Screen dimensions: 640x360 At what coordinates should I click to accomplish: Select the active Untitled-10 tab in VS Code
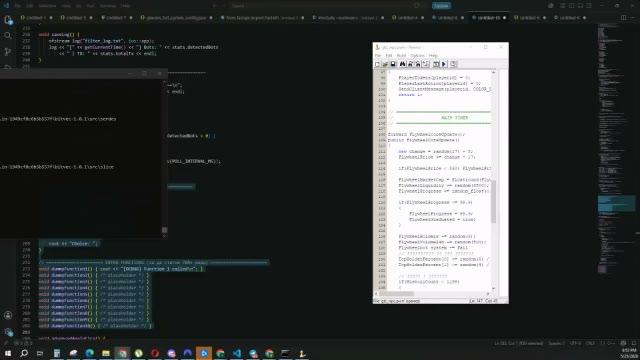[x=489, y=18]
